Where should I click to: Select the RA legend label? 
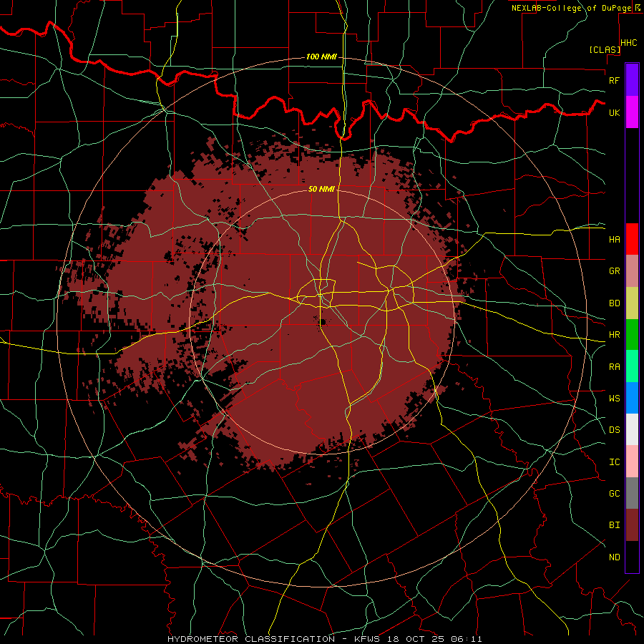coord(615,367)
